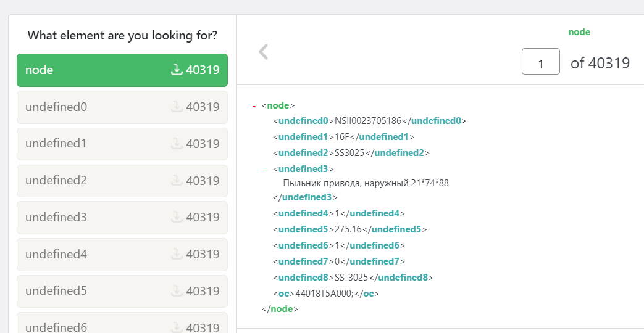Collapse the undefined3 XML element

(x=266, y=169)
